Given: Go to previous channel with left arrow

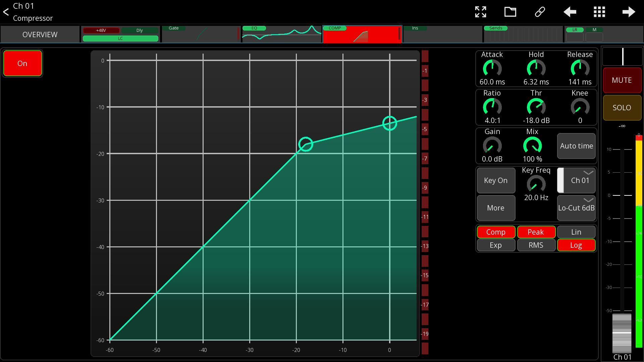Looking at the screenshot, I should [x=570, y=12].
